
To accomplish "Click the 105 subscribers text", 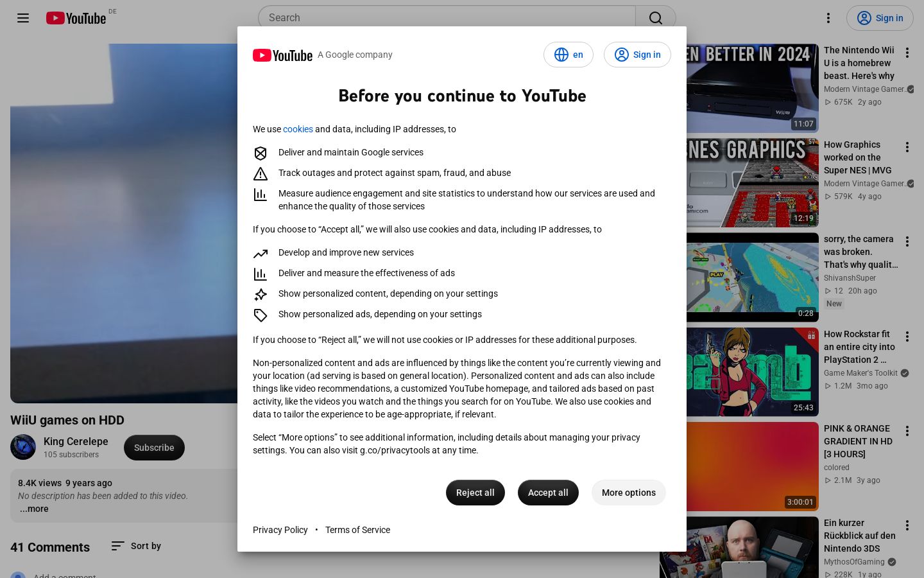I will 71,455.
